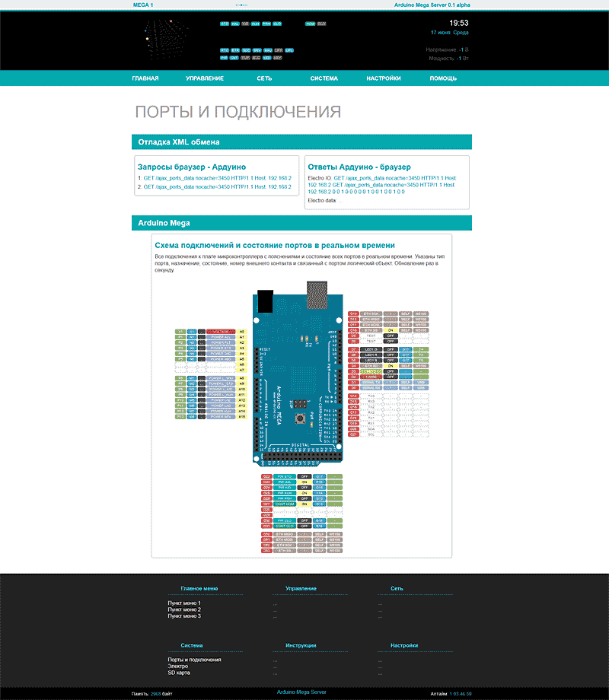Viewport: 609px width, 700px height.
Task: Click the footer heading Главное меню
Action: coord(199,589)
